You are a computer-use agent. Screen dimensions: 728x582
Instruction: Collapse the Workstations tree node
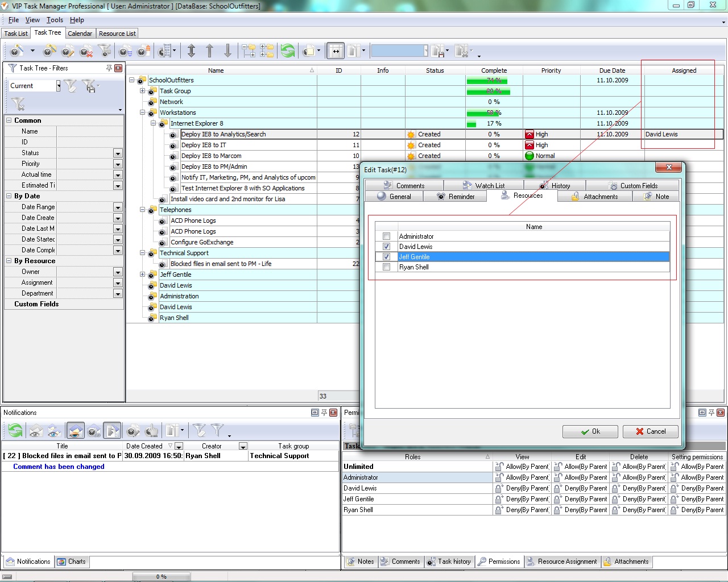tap(143, 113)
